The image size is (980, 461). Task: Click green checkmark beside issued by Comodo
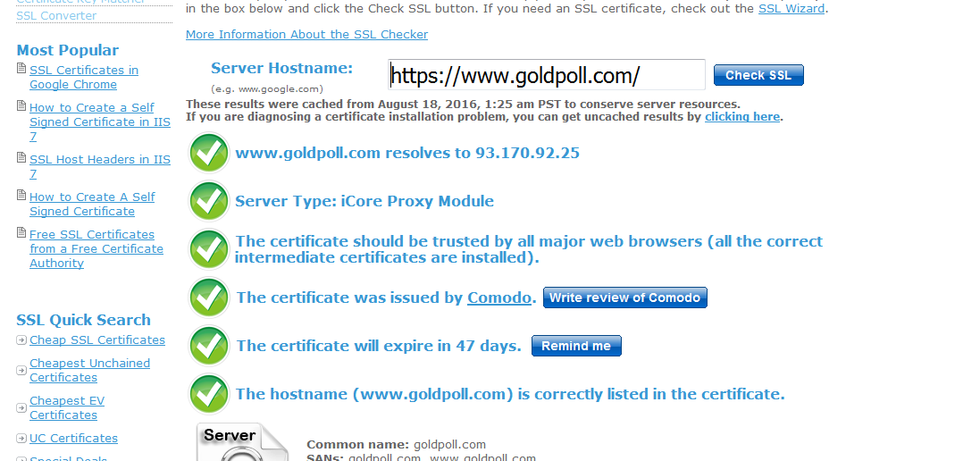(x=209, y=298)
